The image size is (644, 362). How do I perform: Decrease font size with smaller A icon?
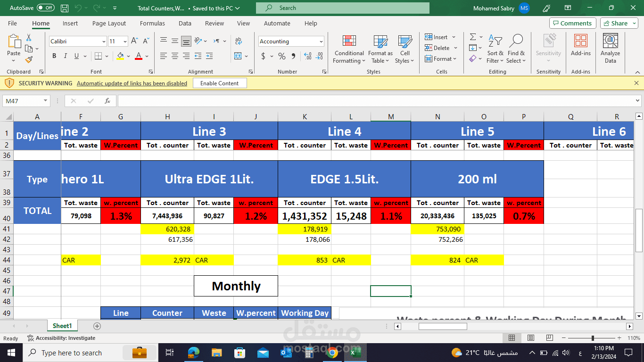pyautogui.click(x=147, y=41)
